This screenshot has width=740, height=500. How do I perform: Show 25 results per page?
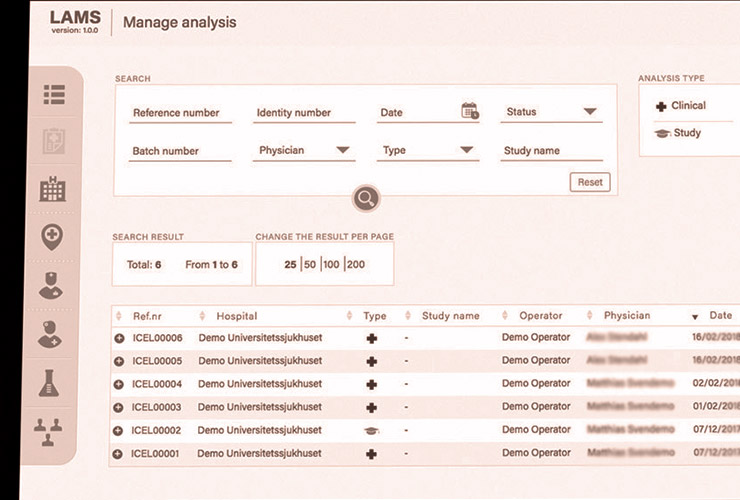pyautogui.click(x=290, y=264)
